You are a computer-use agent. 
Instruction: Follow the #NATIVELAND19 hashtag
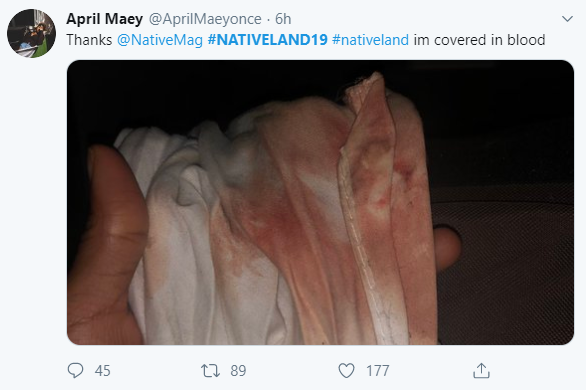[268, 40]
